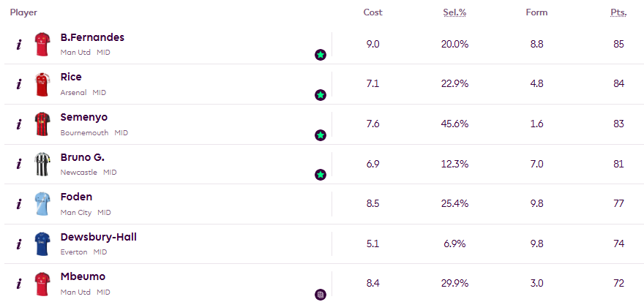Viewport: 644px width, 302px height.
Task: Click the info icon beside Rice
Action: [19, 84]
